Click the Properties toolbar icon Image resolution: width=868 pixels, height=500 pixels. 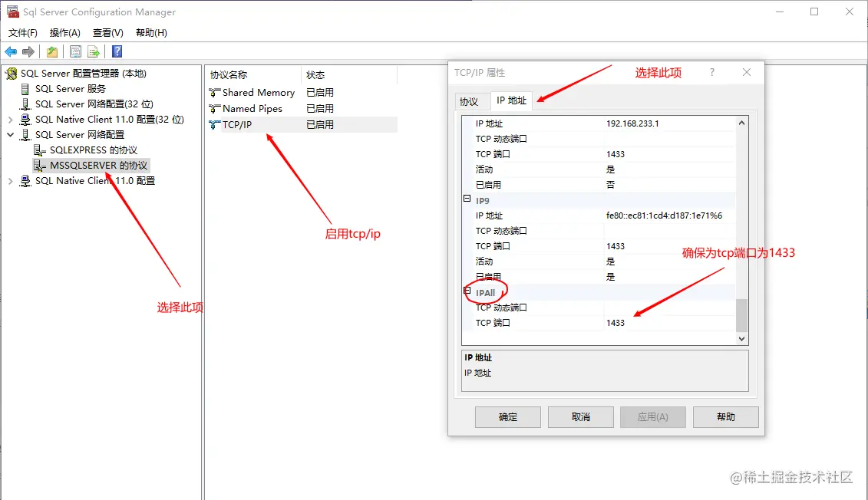[75, 51]
